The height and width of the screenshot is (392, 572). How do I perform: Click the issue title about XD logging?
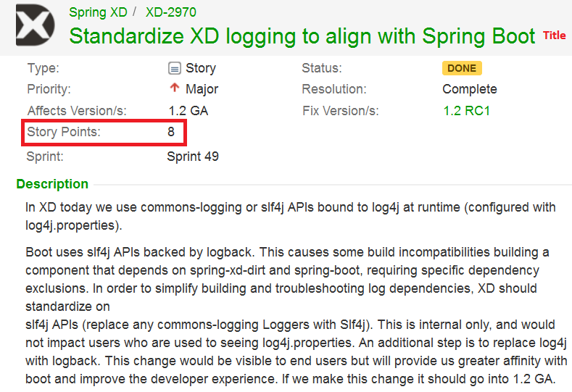pyautogui.click(x=302, y=36)
